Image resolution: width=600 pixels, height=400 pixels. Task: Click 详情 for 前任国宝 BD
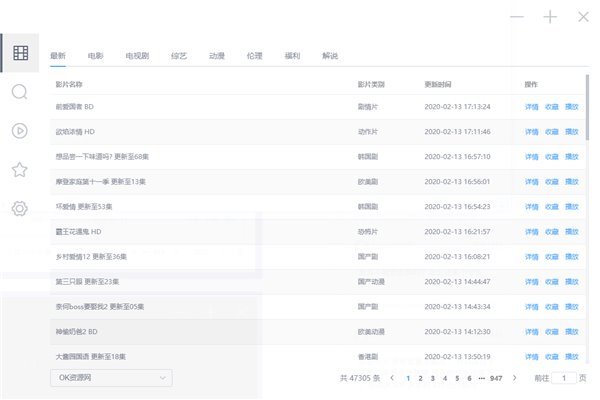[x=531, y=106]
